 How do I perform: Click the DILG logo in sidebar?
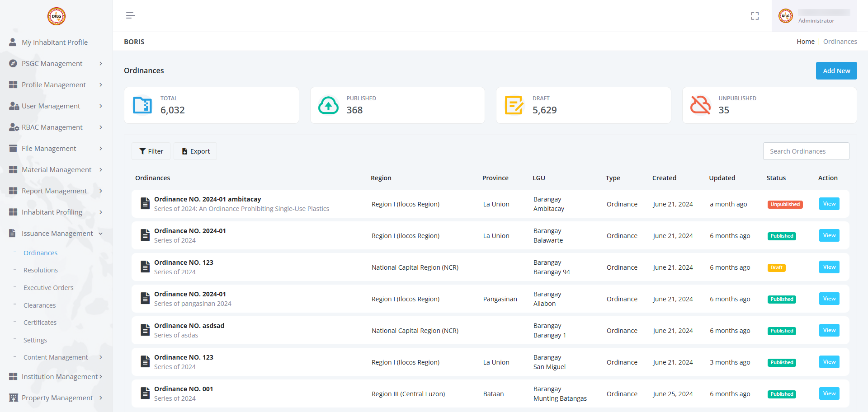click(x=57, y=16)
